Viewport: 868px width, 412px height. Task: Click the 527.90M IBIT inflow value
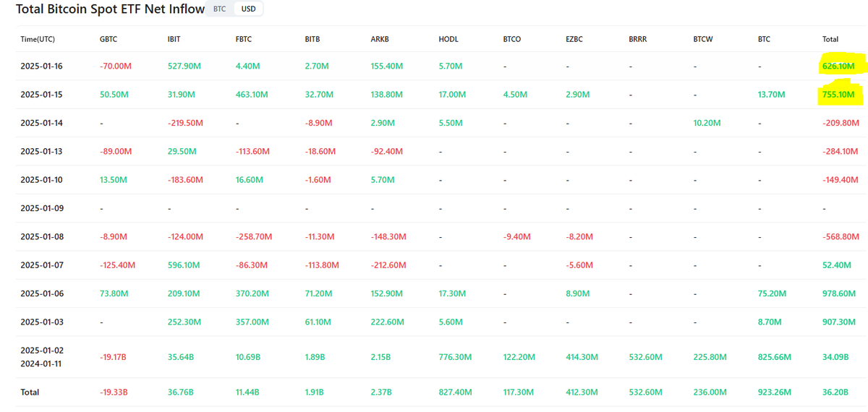pos(184,66)
